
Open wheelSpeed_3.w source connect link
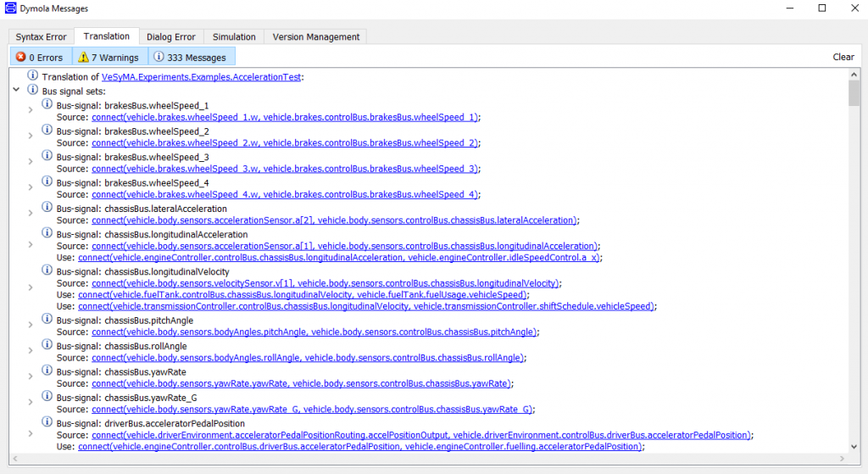[x=285, y=169]
